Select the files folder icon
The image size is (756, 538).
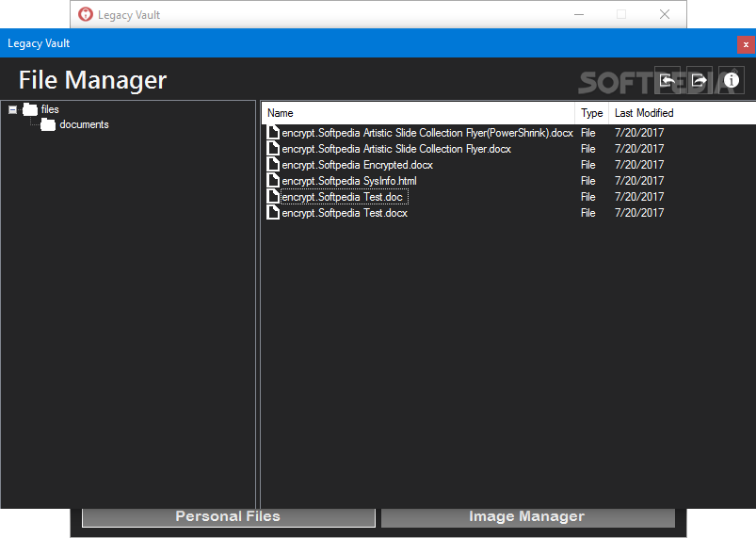[30, 110]
